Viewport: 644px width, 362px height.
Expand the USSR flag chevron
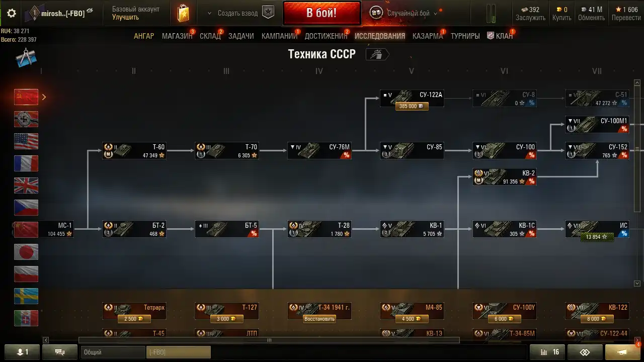[x=44, y=97]
